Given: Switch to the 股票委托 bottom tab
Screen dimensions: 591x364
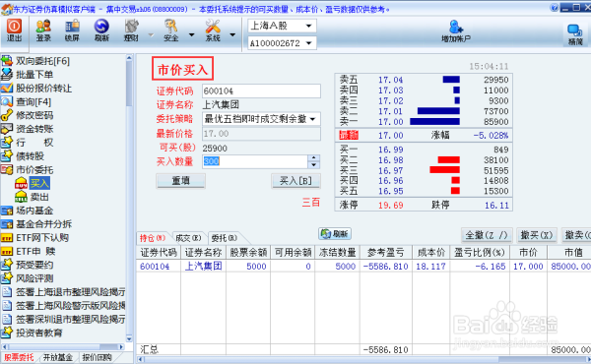Looking at the screenshot, I should click(19, 357).
